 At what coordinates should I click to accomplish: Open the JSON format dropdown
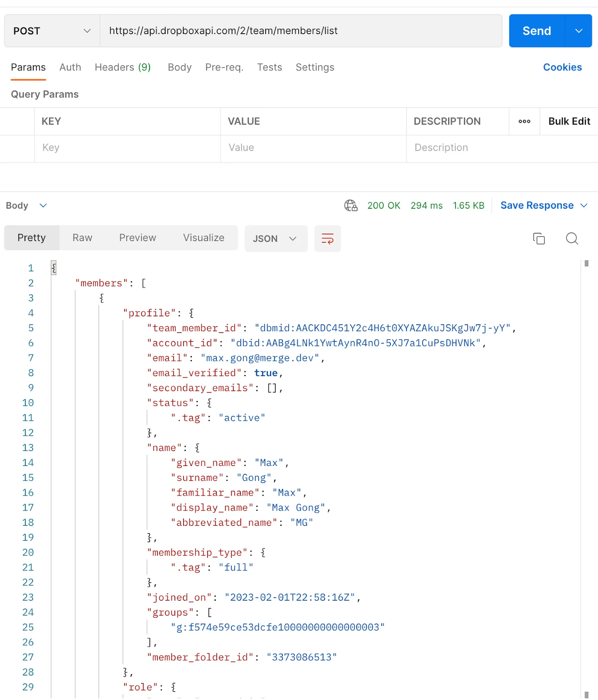pos(276,238)
